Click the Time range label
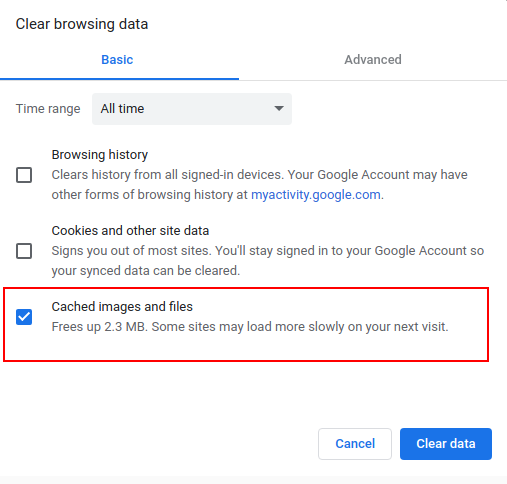The image size is (507, 484). tap(48, 109)
